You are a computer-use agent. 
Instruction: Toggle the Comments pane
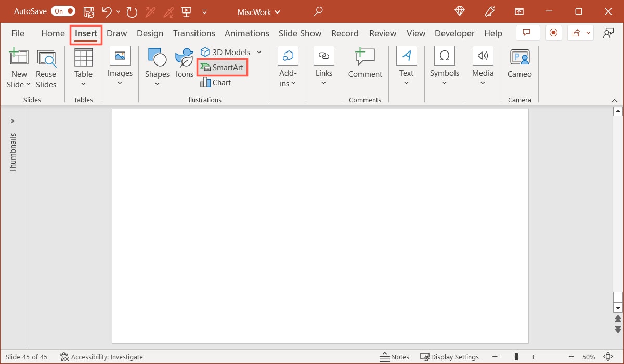[x=527, y=32]
